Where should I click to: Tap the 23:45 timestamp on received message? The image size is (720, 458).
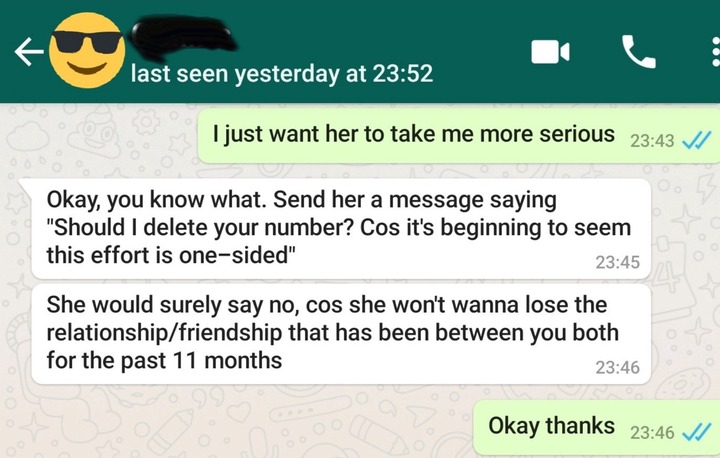tap(617, 262)
